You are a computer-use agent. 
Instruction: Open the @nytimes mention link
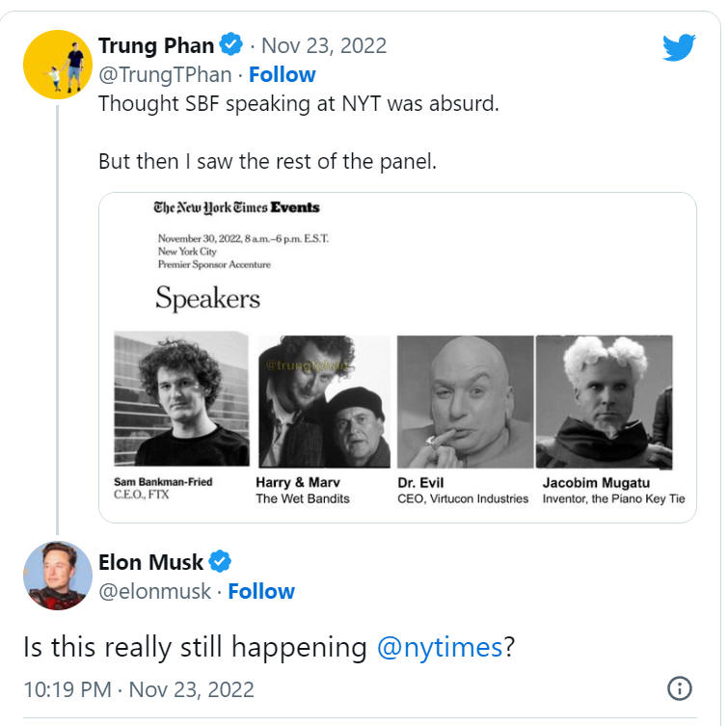coord(440,647)
